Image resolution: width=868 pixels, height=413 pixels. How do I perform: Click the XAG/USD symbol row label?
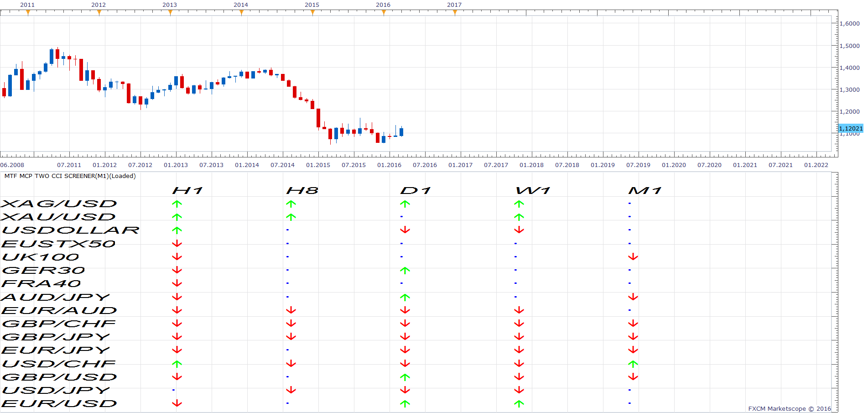point(59,204)
